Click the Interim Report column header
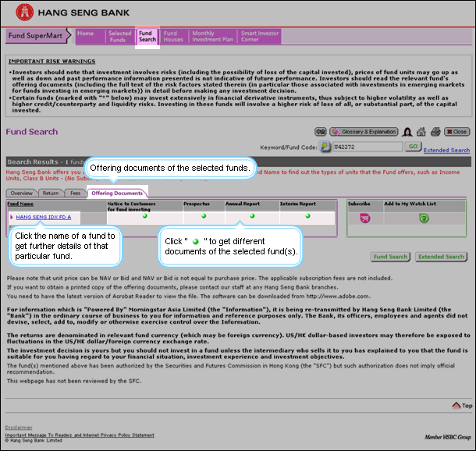476x451 pixels. (x=298, y=204)
